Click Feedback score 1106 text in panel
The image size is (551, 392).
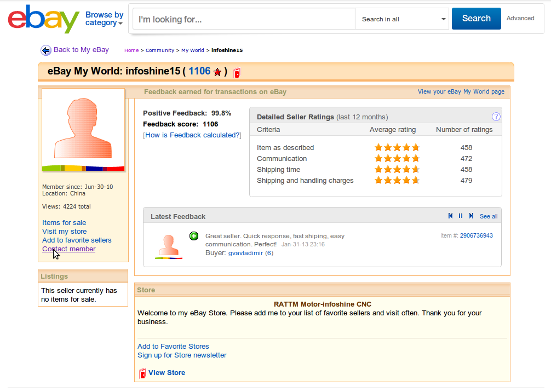point(180,124)
